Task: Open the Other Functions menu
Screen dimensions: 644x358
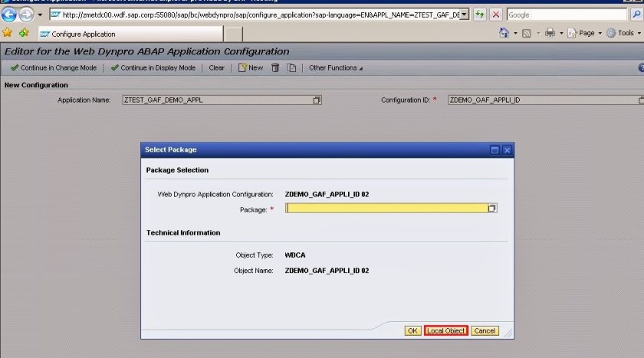Action: click(336, 67)
